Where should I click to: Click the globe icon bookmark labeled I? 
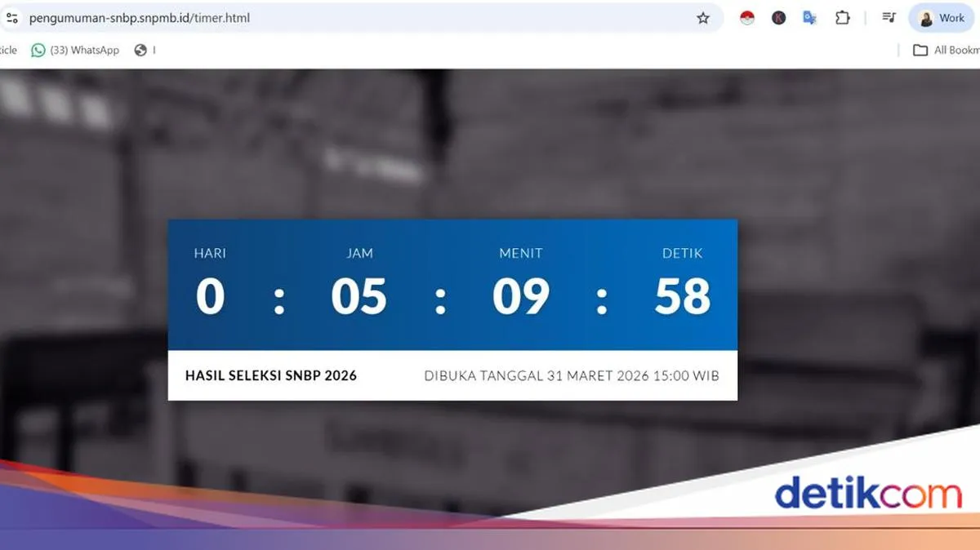tap(139, 50)
